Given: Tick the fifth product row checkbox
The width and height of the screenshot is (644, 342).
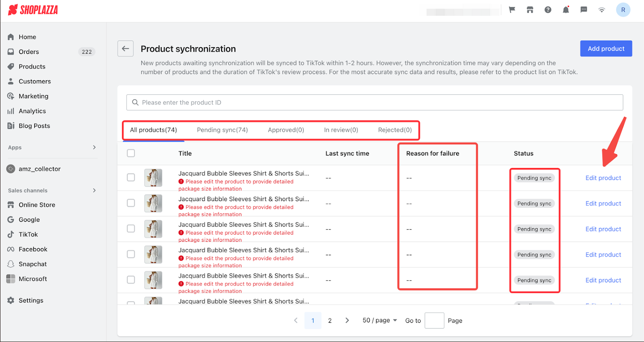Looking at the screenshot, I should [131, 280].
